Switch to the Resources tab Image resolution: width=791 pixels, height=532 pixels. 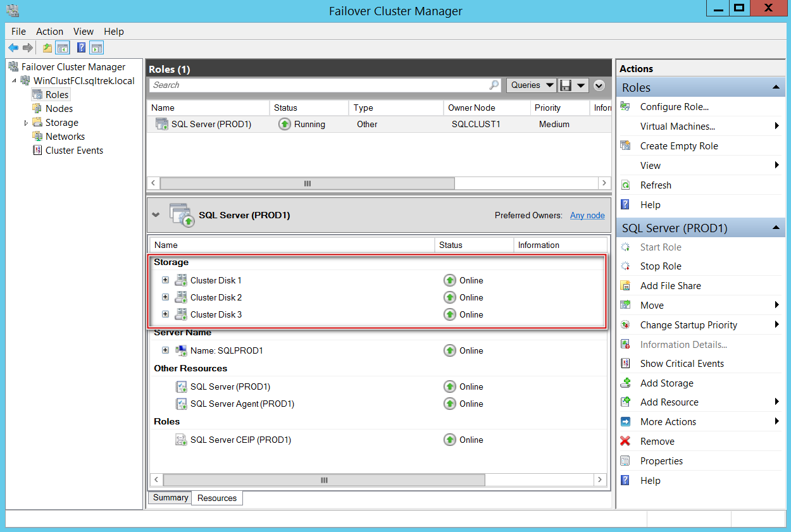click(x=217, y=498)
